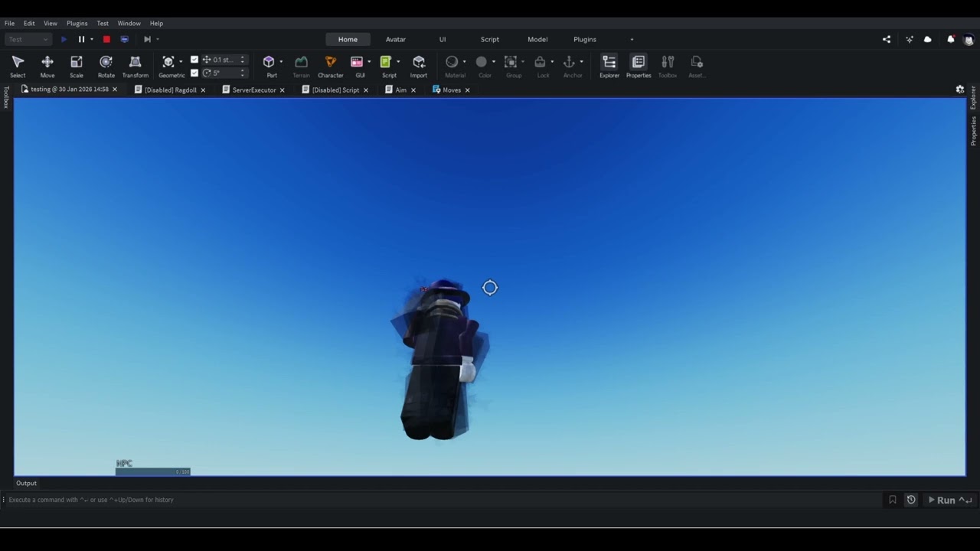Click the cloud icon
Viewport: 980px width, 551px height.
928,39
